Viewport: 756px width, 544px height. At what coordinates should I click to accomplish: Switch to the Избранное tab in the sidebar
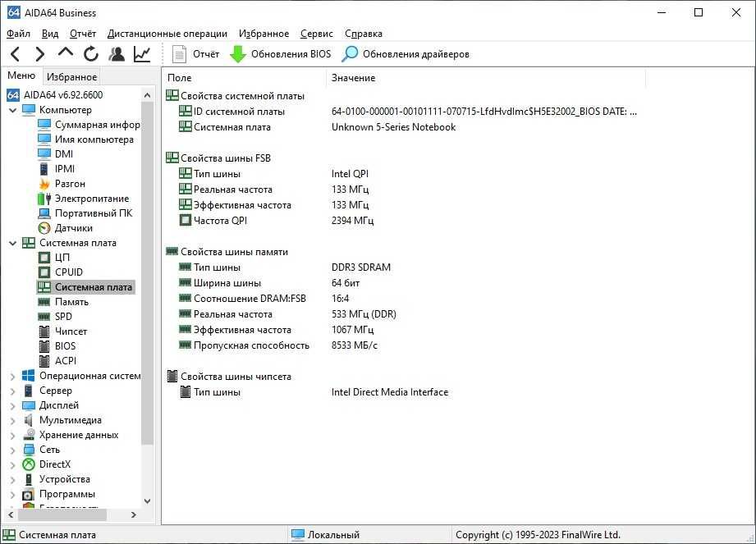pos(71,76)
